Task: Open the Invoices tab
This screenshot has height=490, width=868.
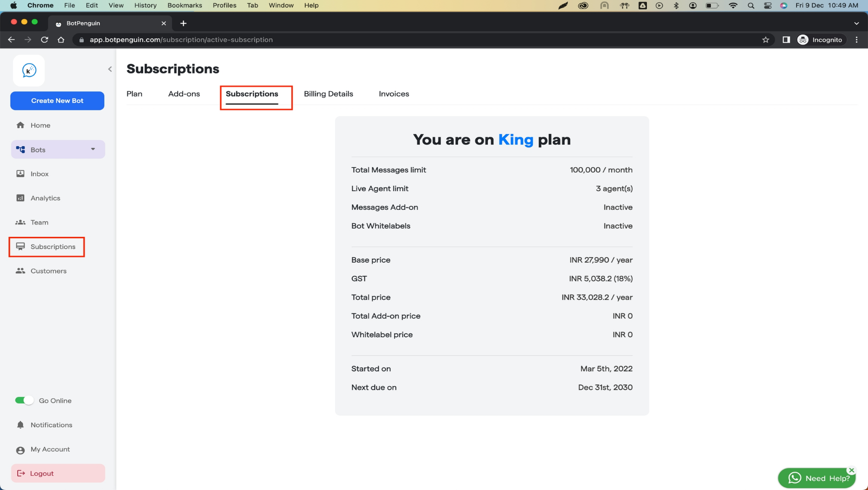Action: coord(394,94)
